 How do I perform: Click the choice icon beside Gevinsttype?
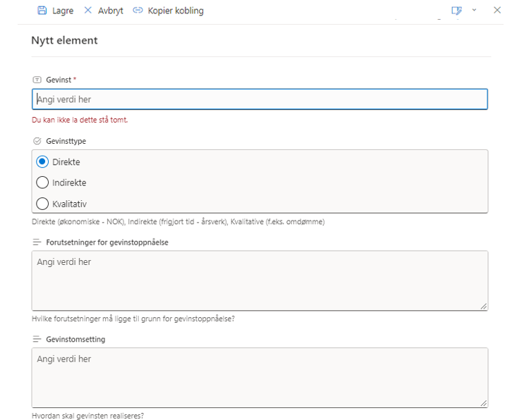(x=37, y=141)
